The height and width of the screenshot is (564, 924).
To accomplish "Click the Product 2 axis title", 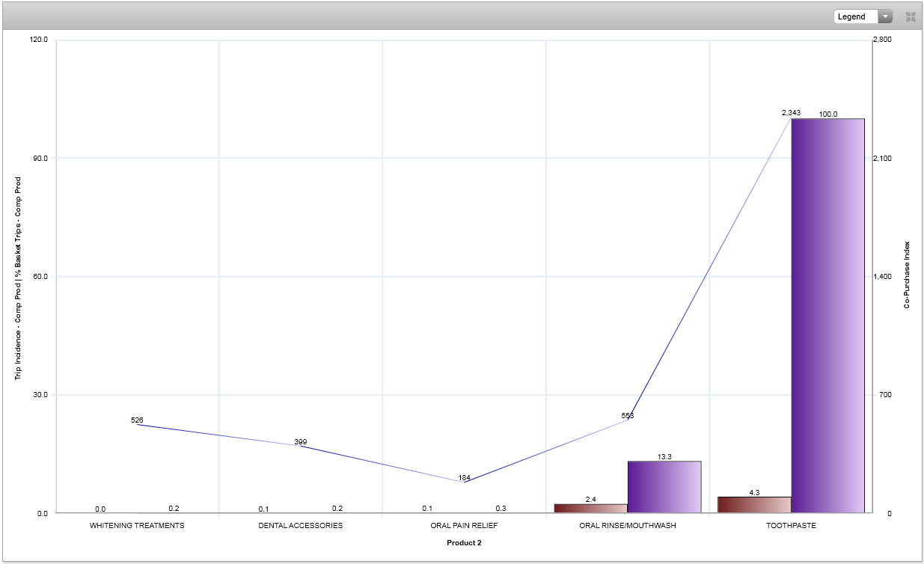I will point(464,543).
